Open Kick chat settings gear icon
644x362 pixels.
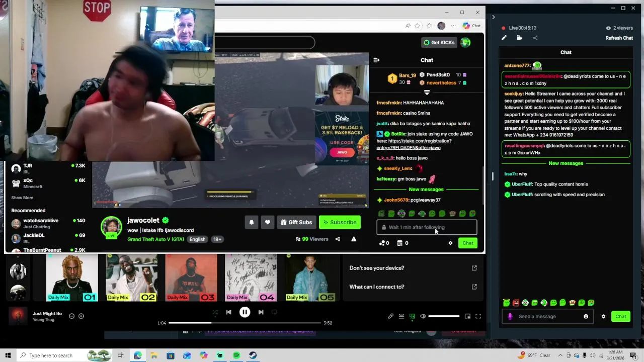click(x=450, y=243)
